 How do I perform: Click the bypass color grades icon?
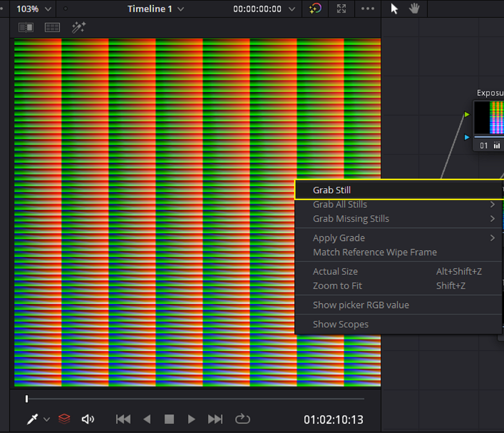click(x=315, y=9)
